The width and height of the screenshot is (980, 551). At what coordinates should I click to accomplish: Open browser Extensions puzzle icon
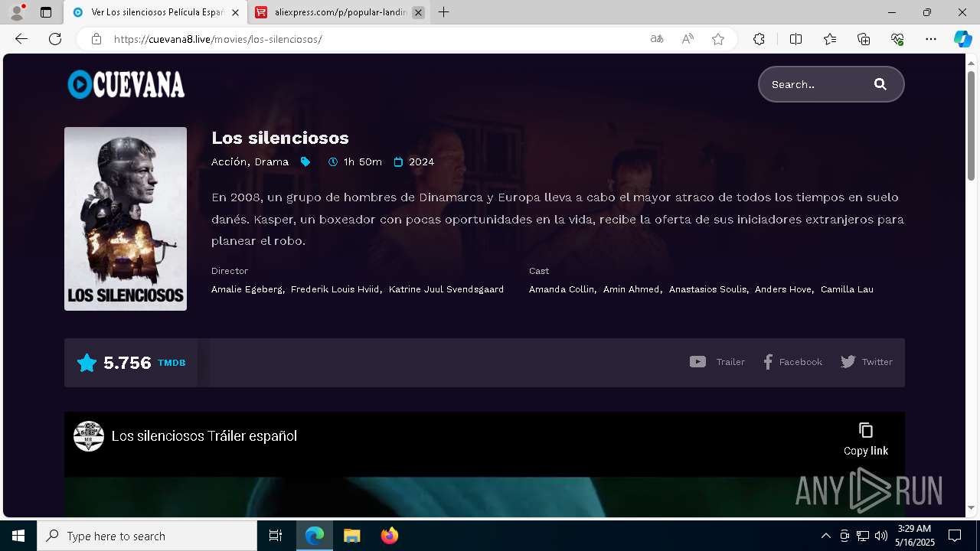pos(759,39)
